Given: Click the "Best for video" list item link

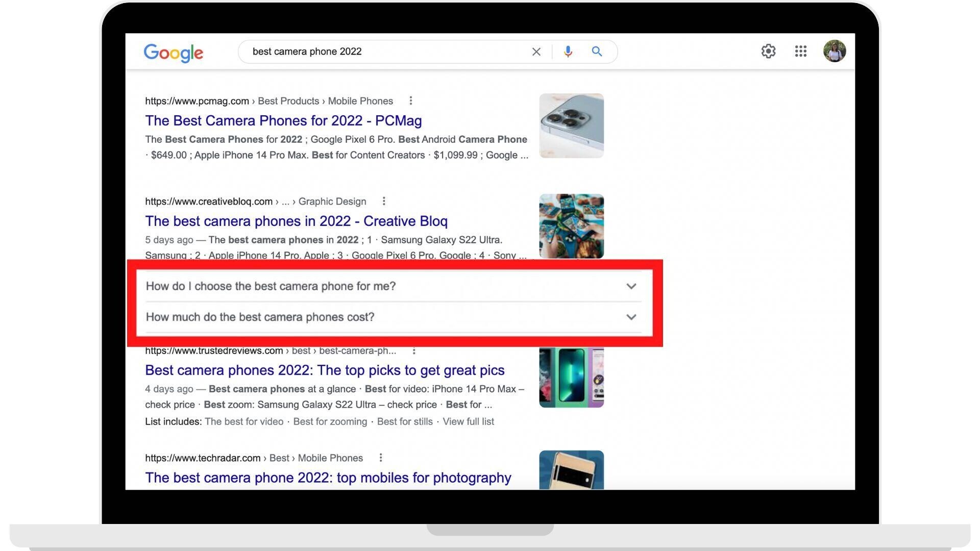Looking at the screenshot, I should [x=244, y=421].
